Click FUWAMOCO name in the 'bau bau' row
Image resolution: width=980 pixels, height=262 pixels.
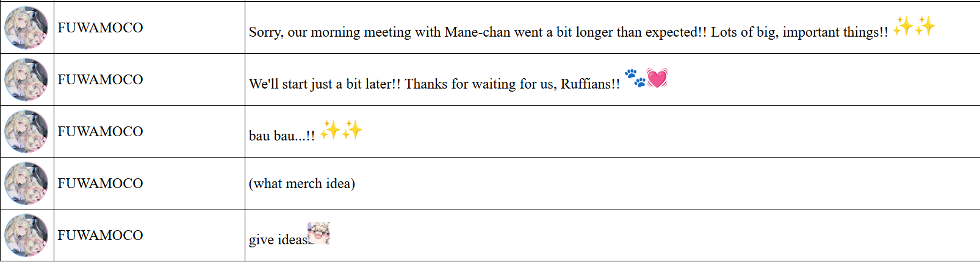(x=100, y=131)
